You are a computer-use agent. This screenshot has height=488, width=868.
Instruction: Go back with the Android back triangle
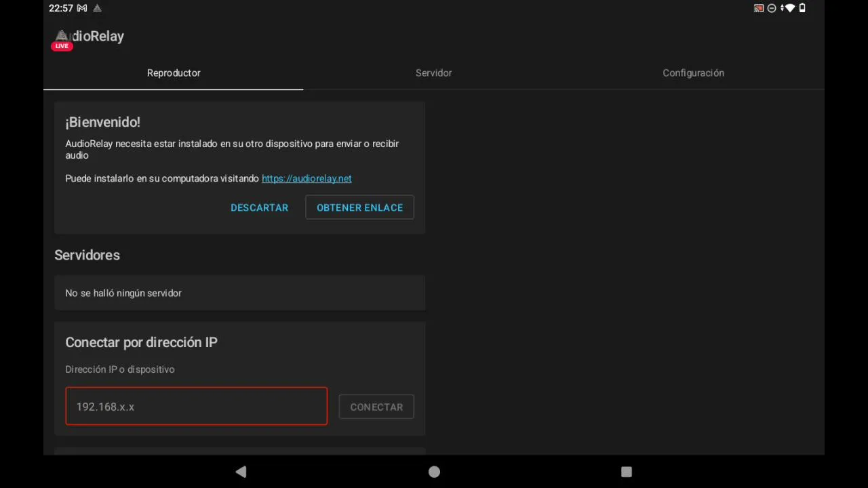click(x=241, y=472)
